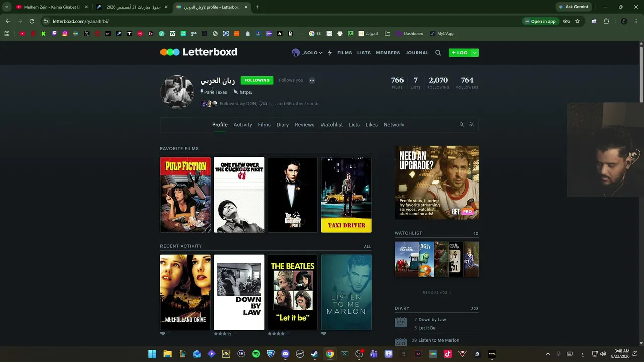Open Steam from the taskbar

314,354
